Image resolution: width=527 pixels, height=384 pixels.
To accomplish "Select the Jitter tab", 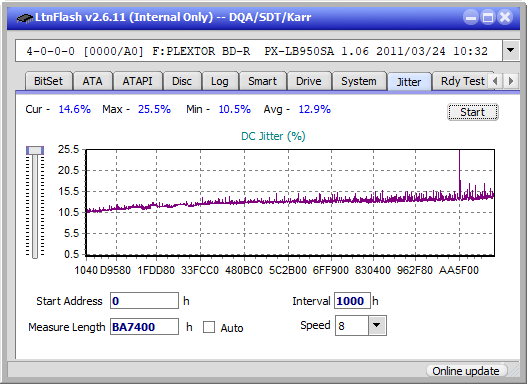I will pyautogui.click(x=409, y=82).
